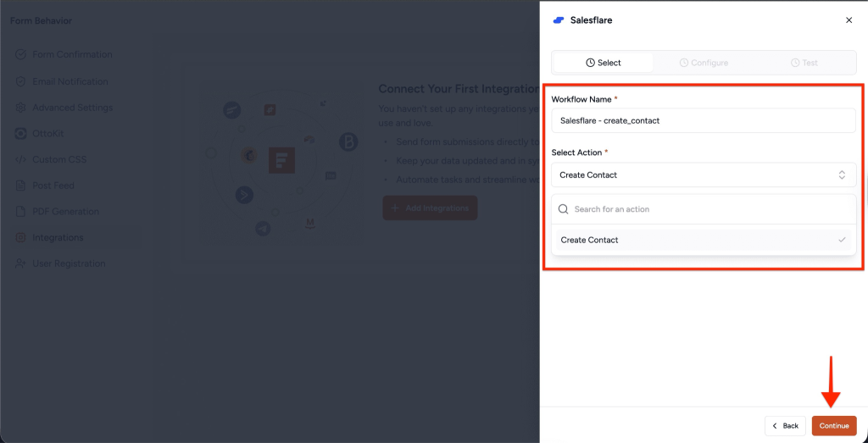Open Form Confirmation in sidebar
Screen dimensions: 868x443
[71, 54]
